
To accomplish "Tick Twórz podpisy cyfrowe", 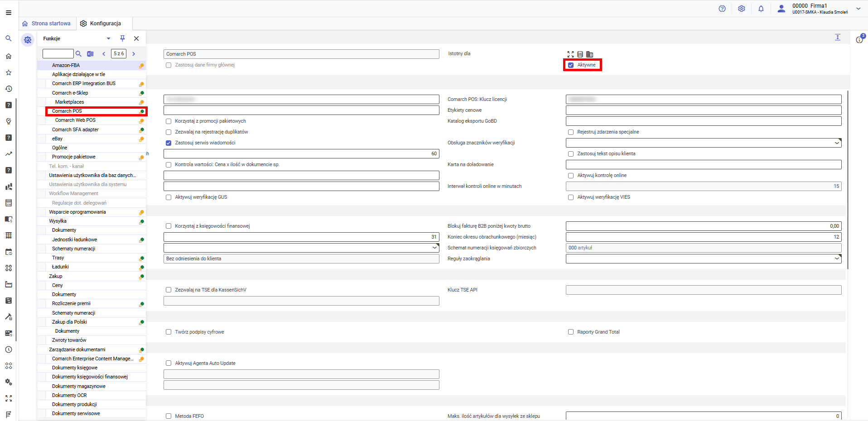I will click(169, 332).
